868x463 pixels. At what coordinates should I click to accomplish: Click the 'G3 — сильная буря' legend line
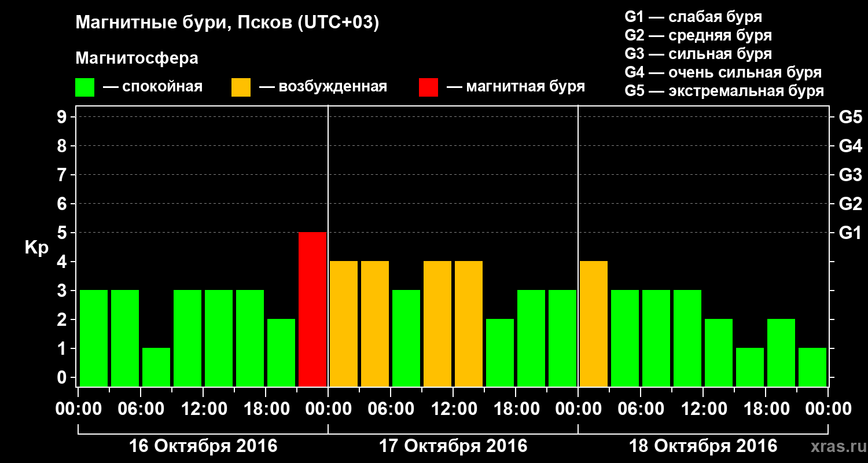pos(698,54)
